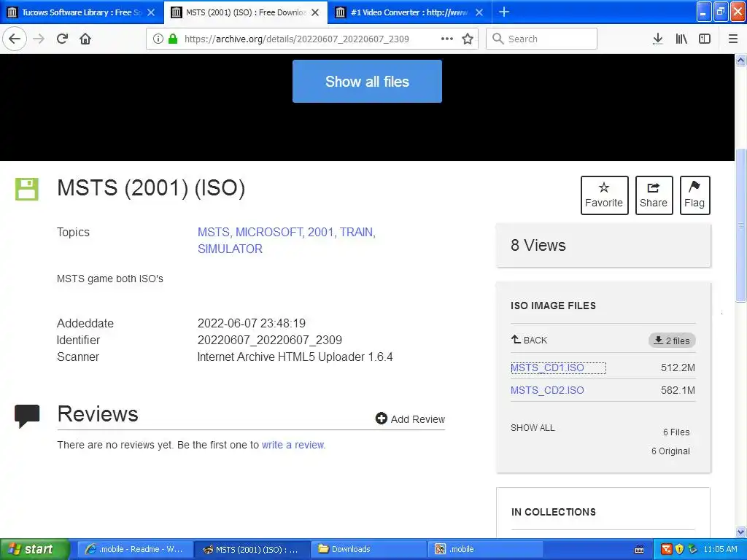
Task: Reload the current page
Action: (x=62, y=39)
